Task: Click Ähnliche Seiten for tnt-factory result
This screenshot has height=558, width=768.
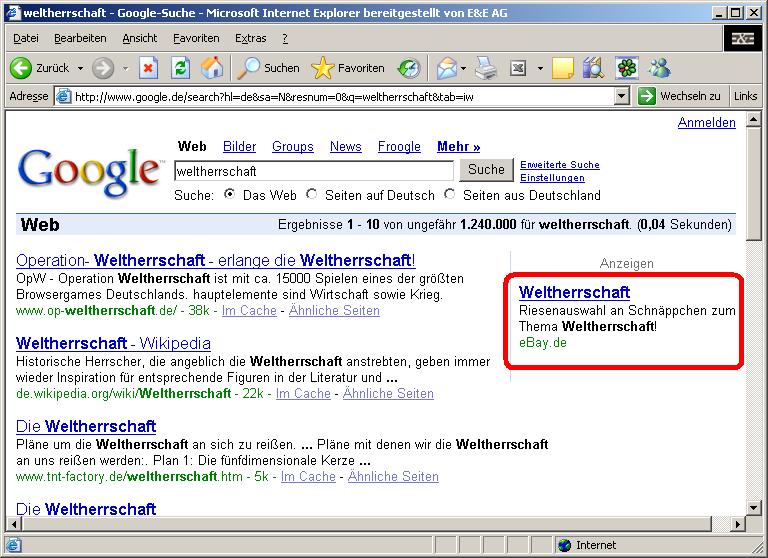Action: [x=393, y=476]
